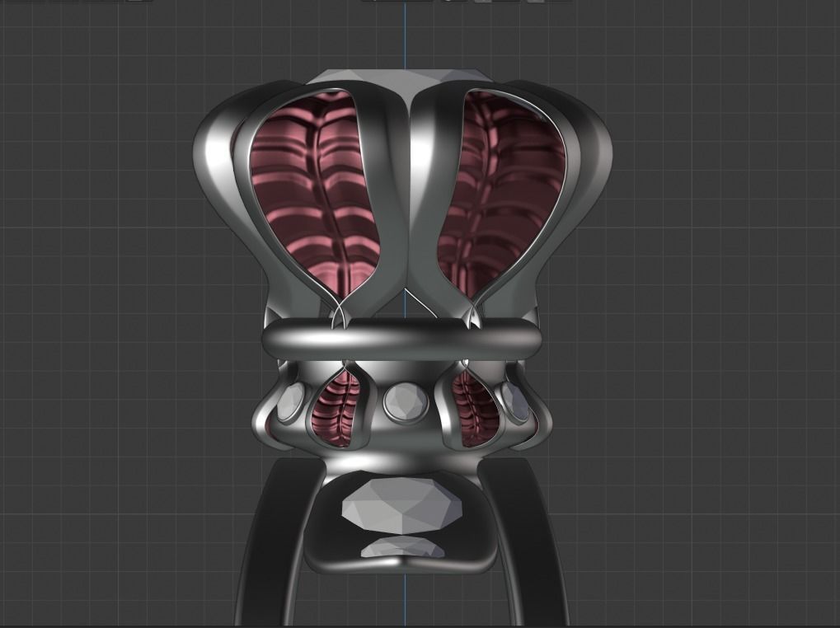
Task: Select the horizontal torus ring around the crown
Action: point(402,339)
